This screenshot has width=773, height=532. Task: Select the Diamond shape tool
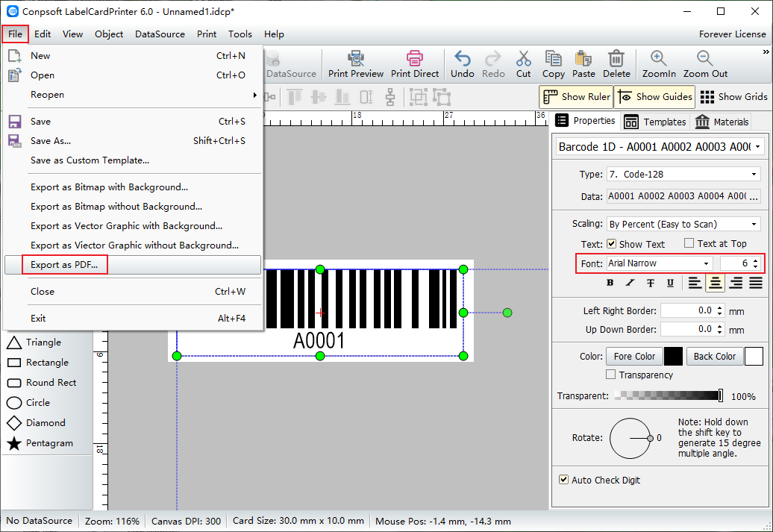(36, 423)
